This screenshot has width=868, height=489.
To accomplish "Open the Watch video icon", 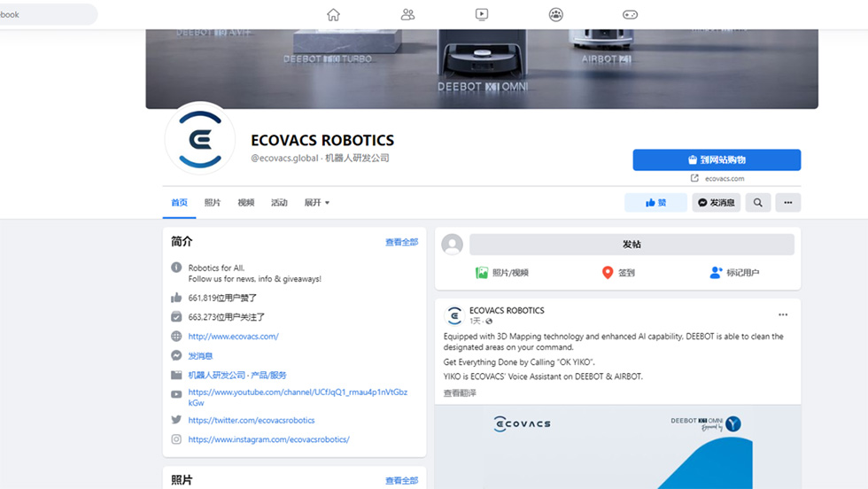I will pos(482,14).
